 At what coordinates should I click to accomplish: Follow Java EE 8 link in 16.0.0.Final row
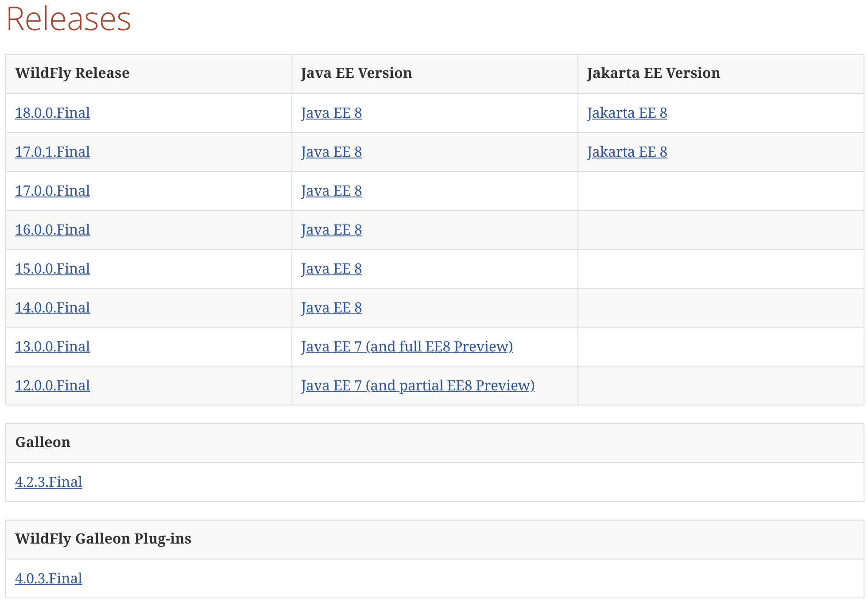click(331, 230)
